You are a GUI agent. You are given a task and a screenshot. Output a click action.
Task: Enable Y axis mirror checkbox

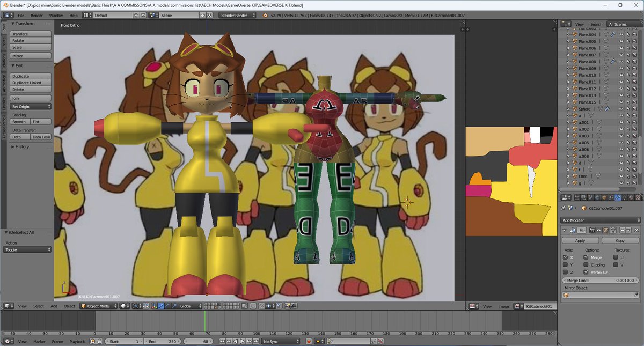point(565,264)
